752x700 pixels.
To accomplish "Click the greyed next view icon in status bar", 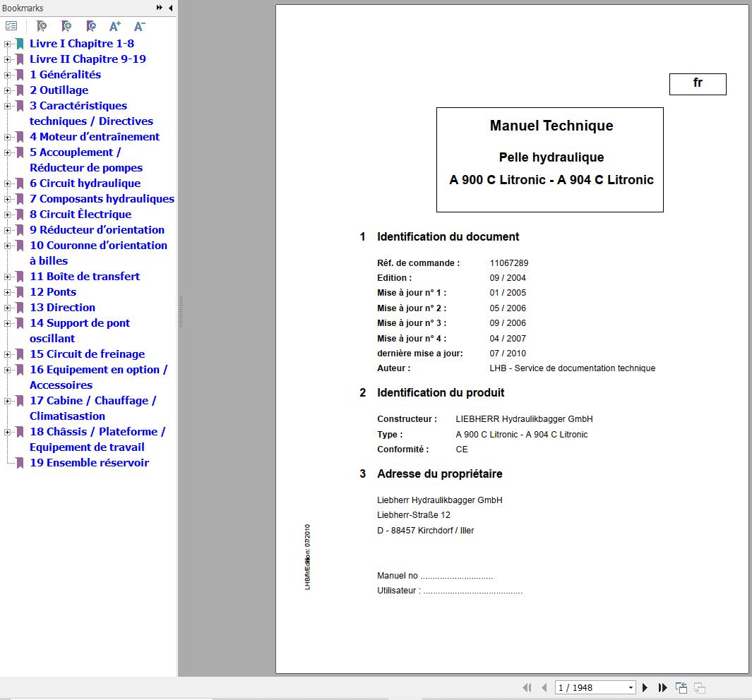I will pyautogui.click(x=700, y=687).
